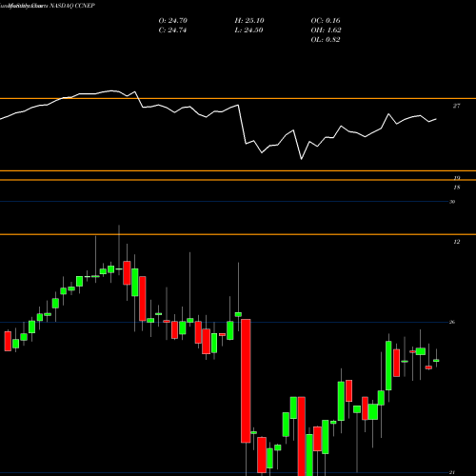Viewport: 476px width, 476px height.
Task: Select the close value C: 24.74
Action: pyautogui.click(x=172, y=30)
